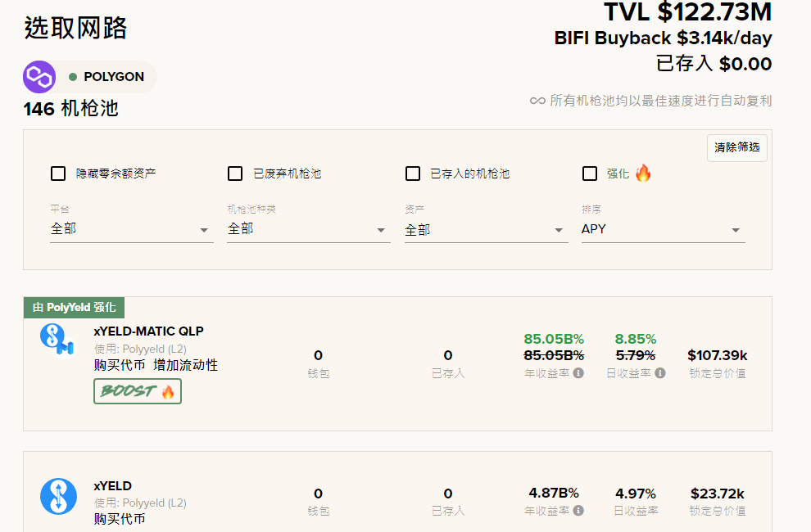811x532 pixels.
Task: Select the POLYGON network selector pill
Action: [x=90, y=77]
